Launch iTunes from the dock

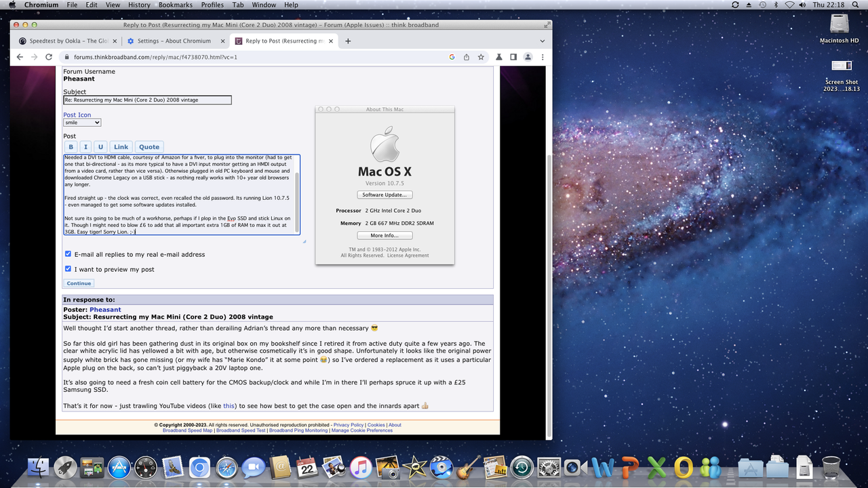click(x=361, y=467)
